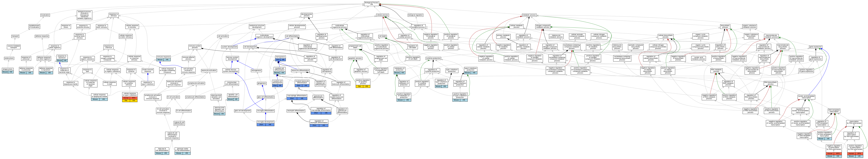Select the 'mononuclear cell differentiation' node
The height and width of the screenshot is (159, 868).
pyautogui.click(x=232, y=83)
